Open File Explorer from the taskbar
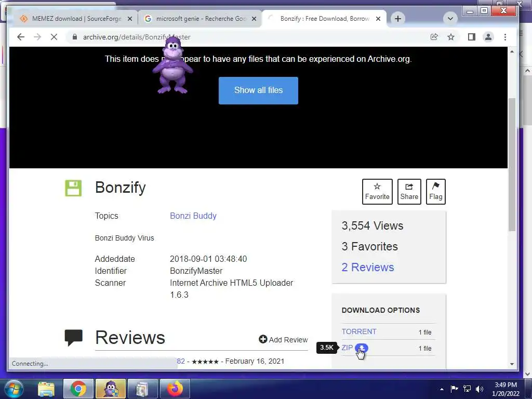532x399 pixels. tap(46, 389)
